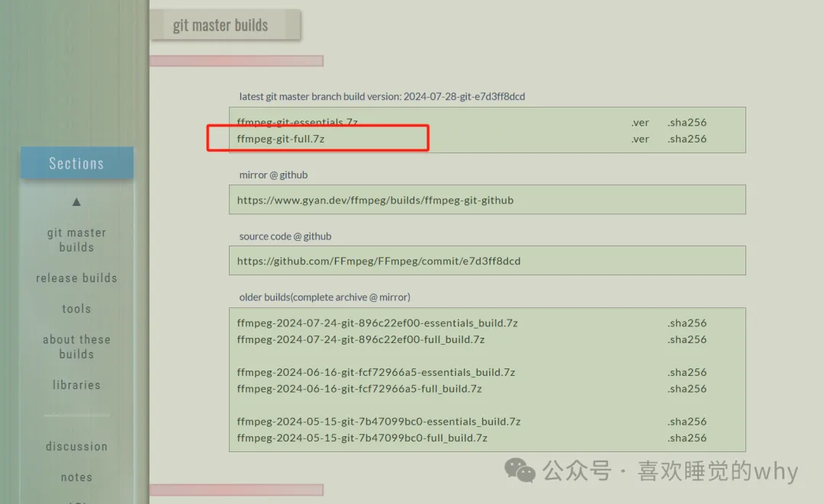Screen dimensions: 824x504
Task: Select the latest git master build version text
Action: point(382,97)
